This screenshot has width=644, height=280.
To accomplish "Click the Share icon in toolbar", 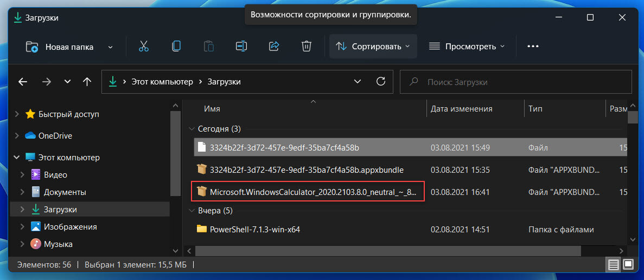I will [274, 47].
